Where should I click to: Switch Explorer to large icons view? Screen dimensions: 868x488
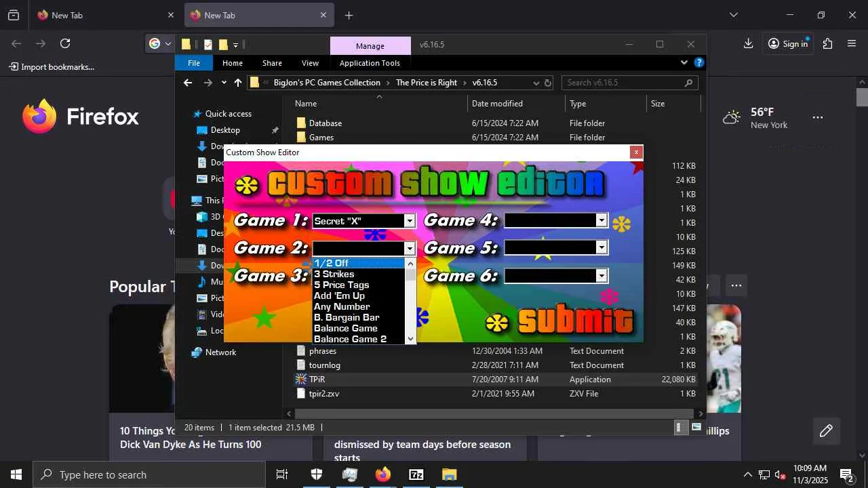pyautogui.click(x=696, y=428)
